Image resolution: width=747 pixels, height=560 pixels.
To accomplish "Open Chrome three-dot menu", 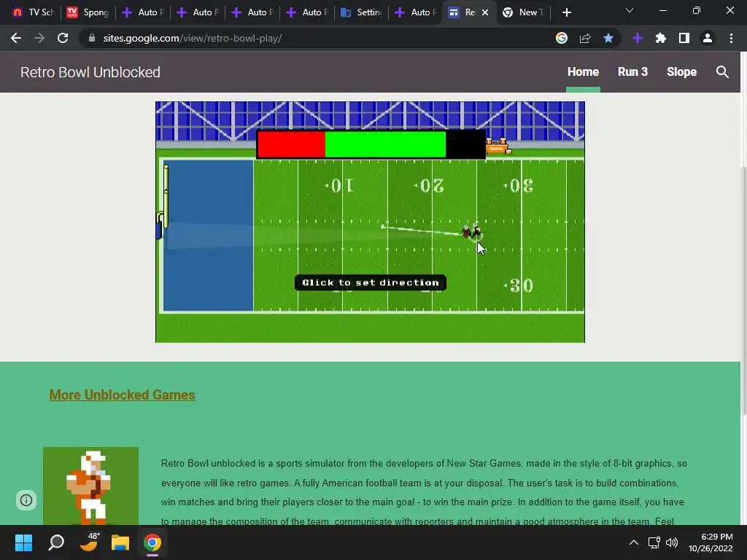I will pos(731,38).
